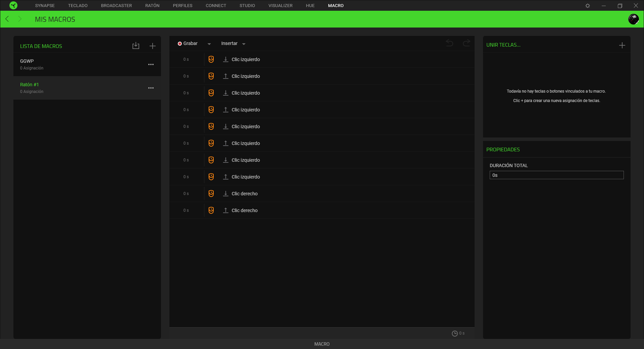Redo the last macro edit
The height and width of the screenshot is (349, 644).
[467, 43]
